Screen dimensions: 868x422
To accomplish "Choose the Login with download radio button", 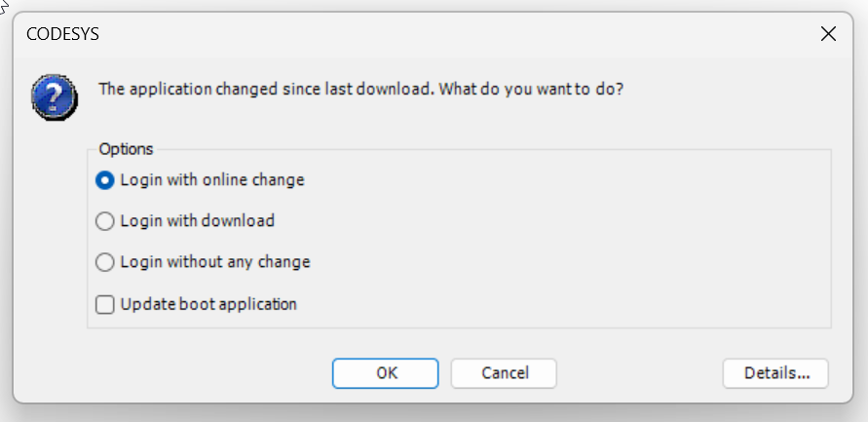I will [x=104, y=221].
